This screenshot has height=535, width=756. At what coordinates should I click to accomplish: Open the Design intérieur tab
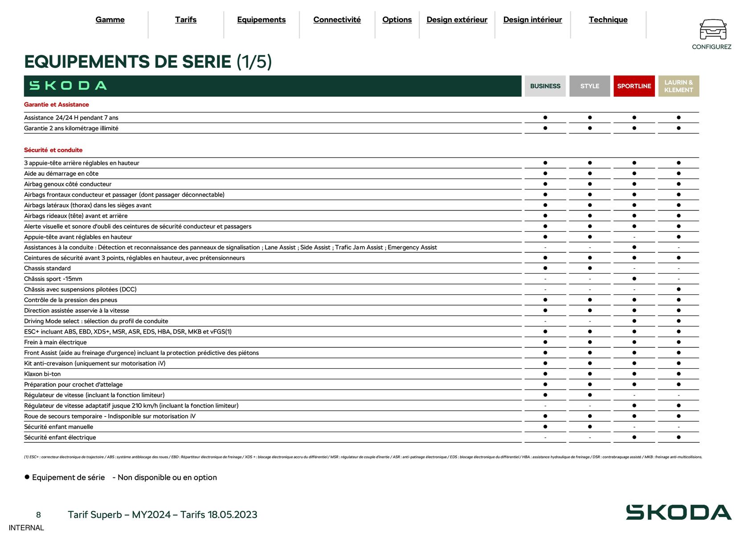click(533, 20)
